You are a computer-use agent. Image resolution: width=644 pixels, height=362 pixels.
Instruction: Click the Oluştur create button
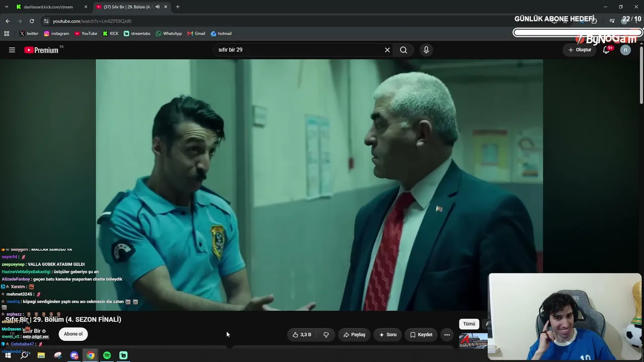pos(580,50)
